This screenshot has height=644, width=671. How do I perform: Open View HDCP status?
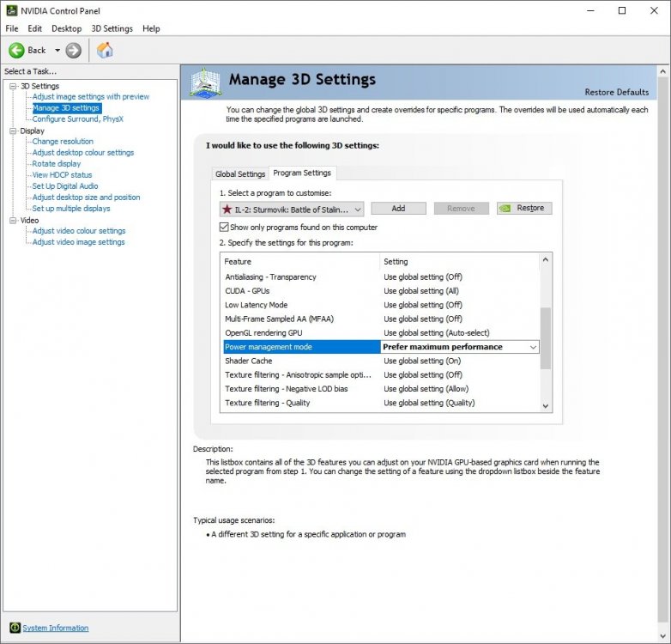(x=62, y=174)
